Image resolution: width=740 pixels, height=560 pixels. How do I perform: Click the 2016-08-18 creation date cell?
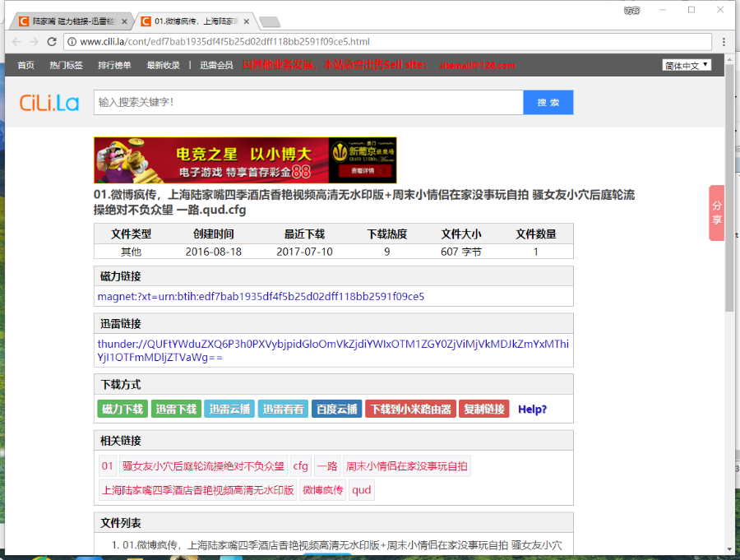[x=213, y=252]
